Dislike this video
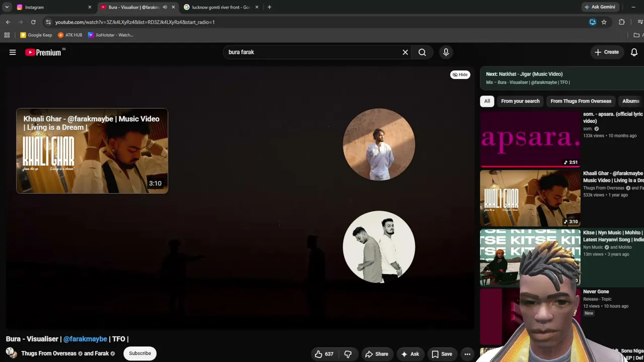 (348, 354)
